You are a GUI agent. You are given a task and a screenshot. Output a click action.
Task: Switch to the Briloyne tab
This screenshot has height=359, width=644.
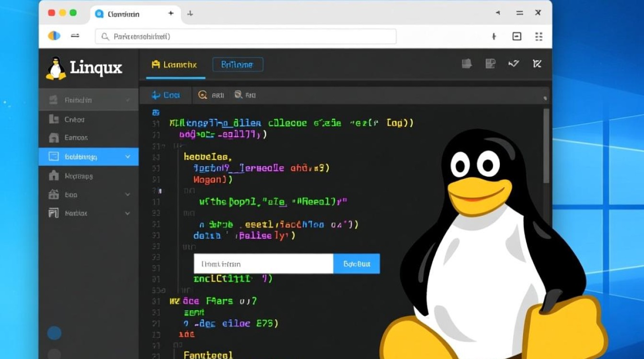238,64
